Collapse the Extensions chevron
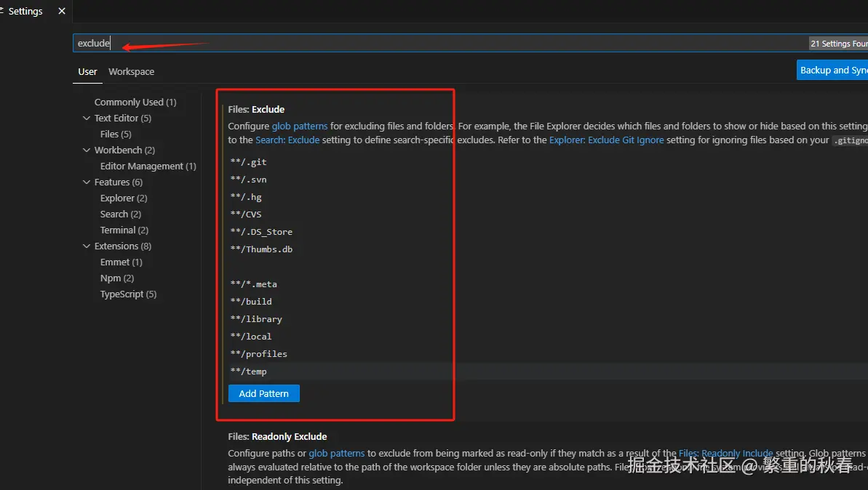 87,246
